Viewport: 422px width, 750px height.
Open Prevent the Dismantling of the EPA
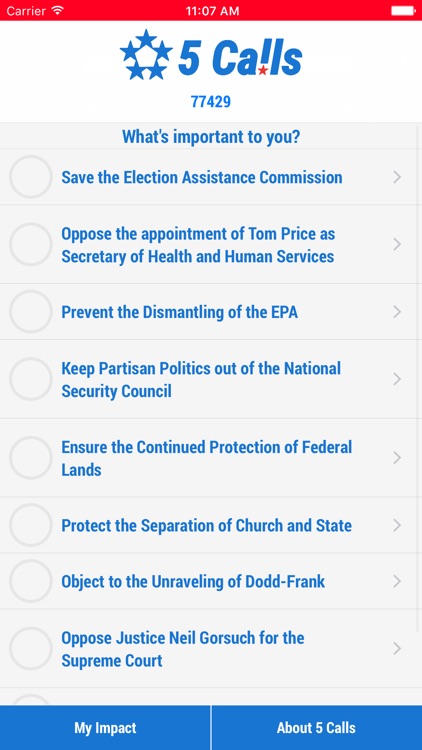(211, 312)
